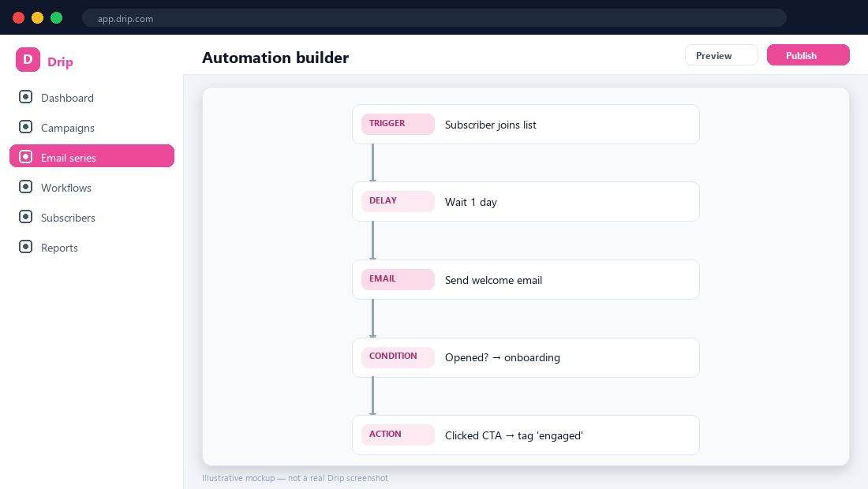Image resolution: width=868 pixels, height=489 pixels.
Task: Click the Reports sidebar icon
Action: click(25, 246)
